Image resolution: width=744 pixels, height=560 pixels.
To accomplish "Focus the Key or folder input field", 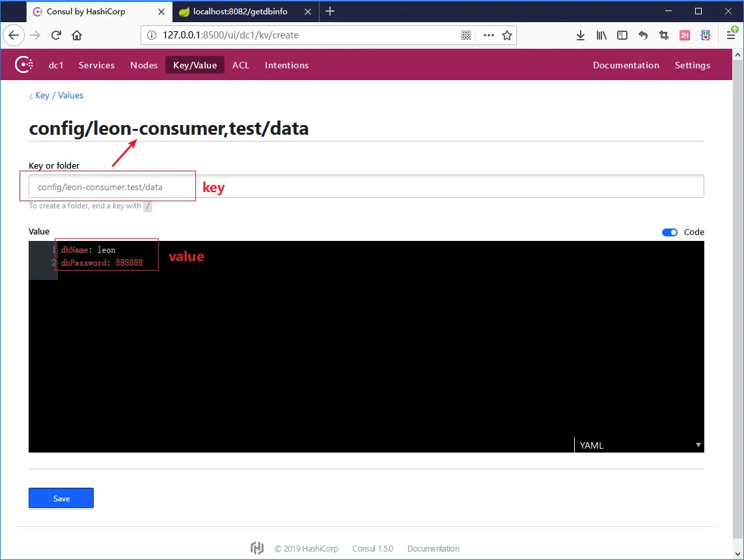I will click(366, 186).
